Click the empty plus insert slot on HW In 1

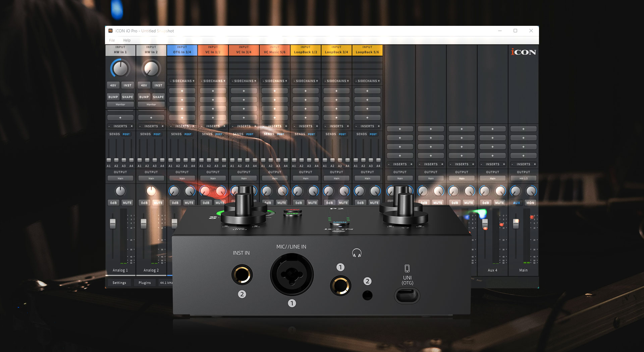(120, 118)
